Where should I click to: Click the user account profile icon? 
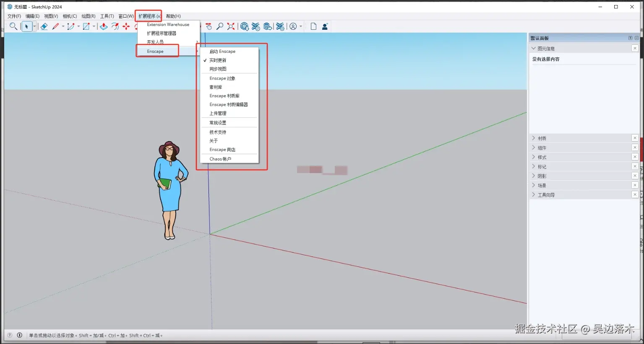[293, 26]
